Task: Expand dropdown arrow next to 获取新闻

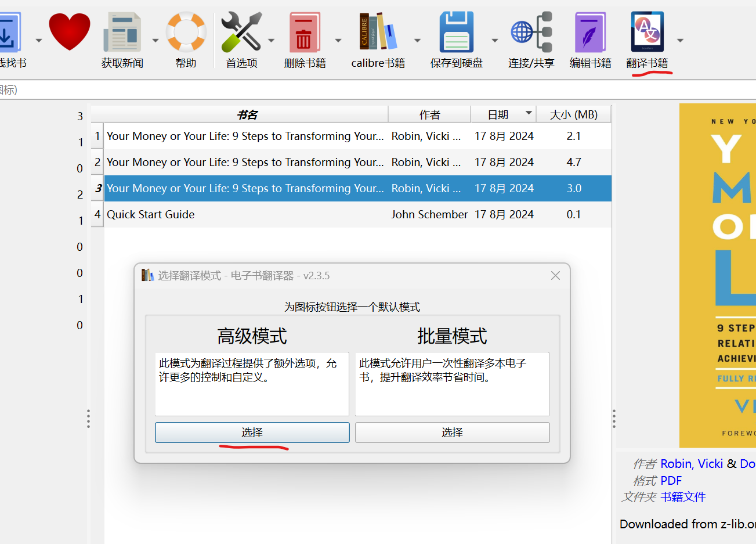Action: (155, 41)
